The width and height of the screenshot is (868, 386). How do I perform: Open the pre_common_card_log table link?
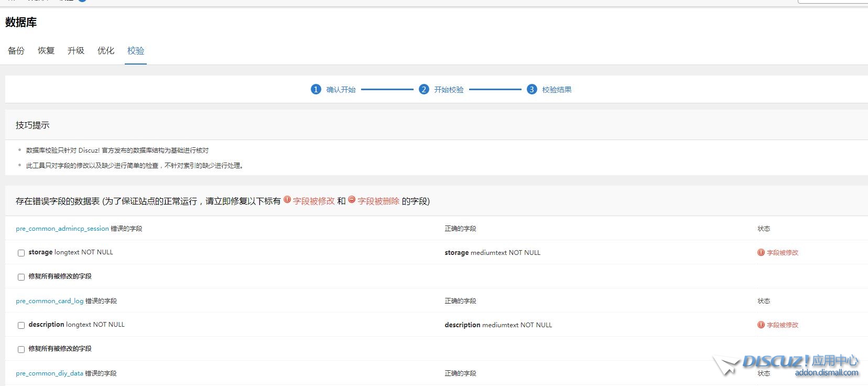[x=50, y=301]
